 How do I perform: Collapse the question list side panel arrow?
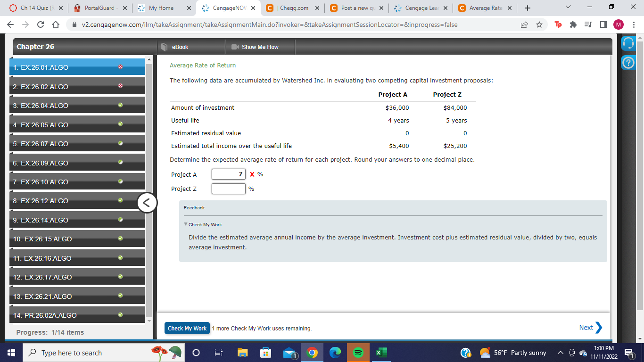point(147,203)
